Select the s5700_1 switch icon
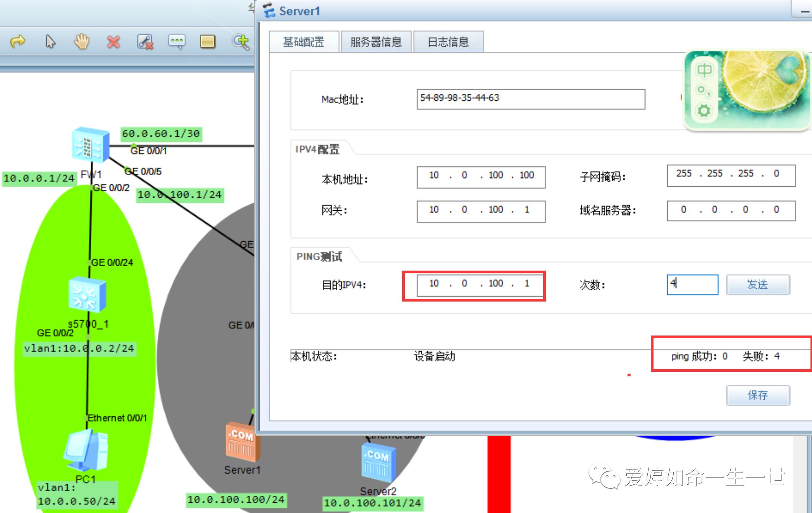 pyautogui.click(x=87, y=295)
